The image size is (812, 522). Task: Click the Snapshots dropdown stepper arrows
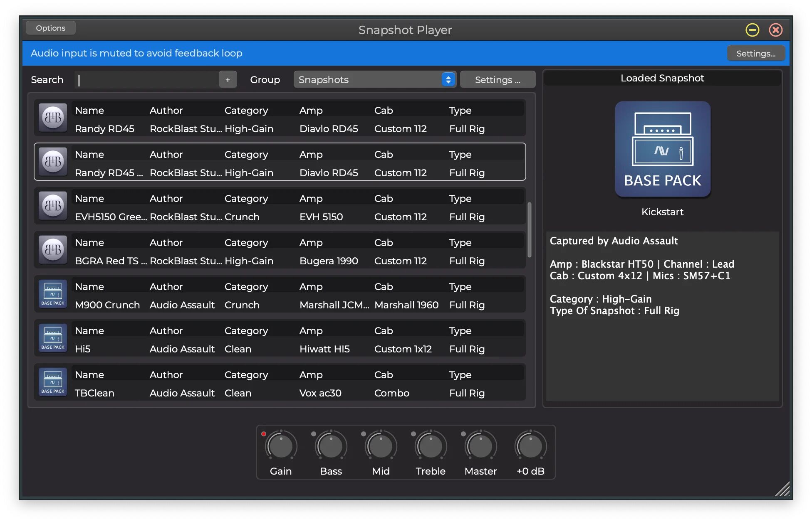coord(448,79)
